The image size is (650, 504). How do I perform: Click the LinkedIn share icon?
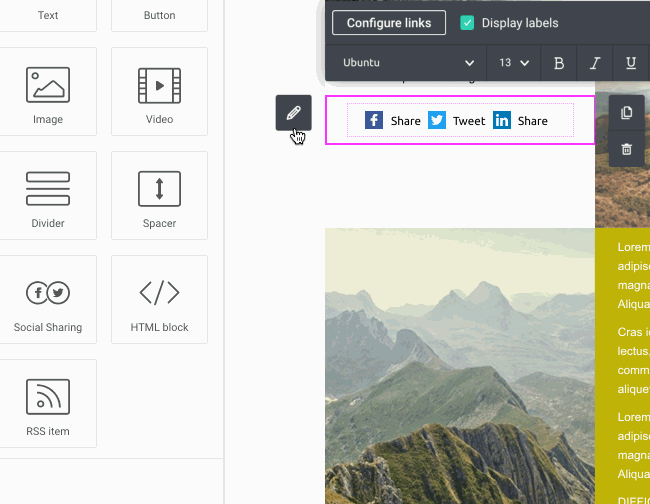pos(502,120)
